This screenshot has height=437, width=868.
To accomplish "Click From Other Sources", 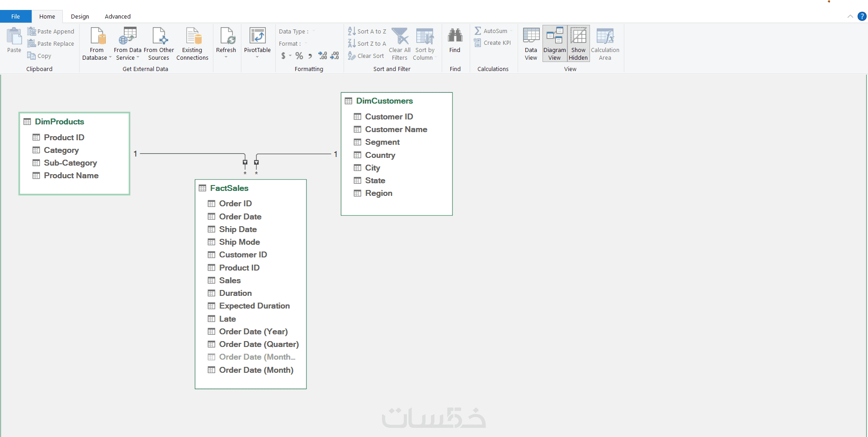I will 159,43.
